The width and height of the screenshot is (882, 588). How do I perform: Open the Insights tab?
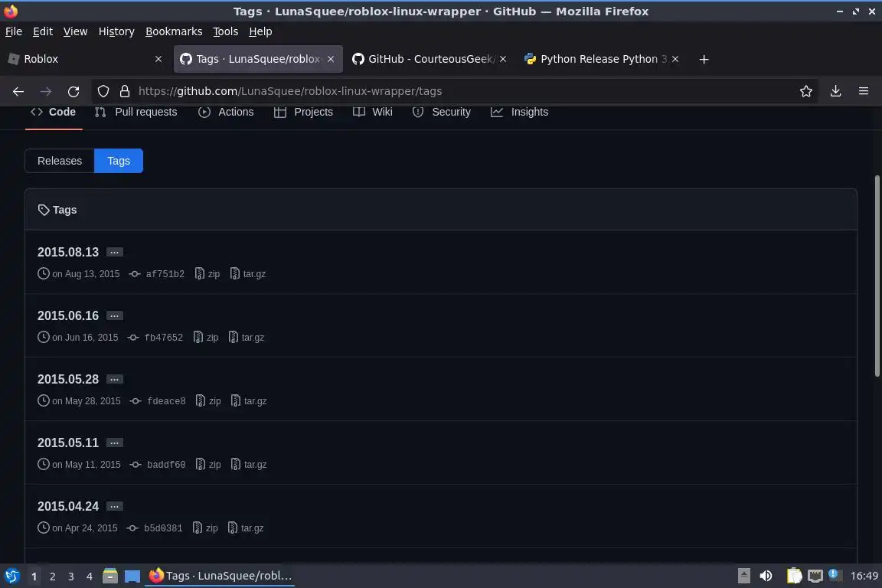[520, 112]
